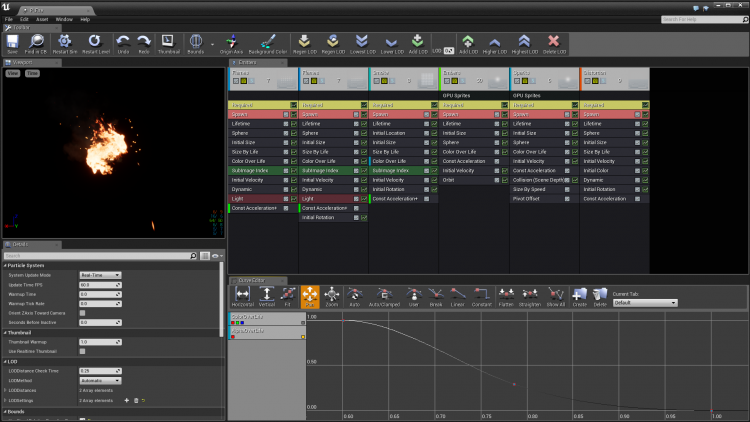Toggle the Light module checkbox in first emitter
Viewport: 750px width, 422px height.
(285, 198)
